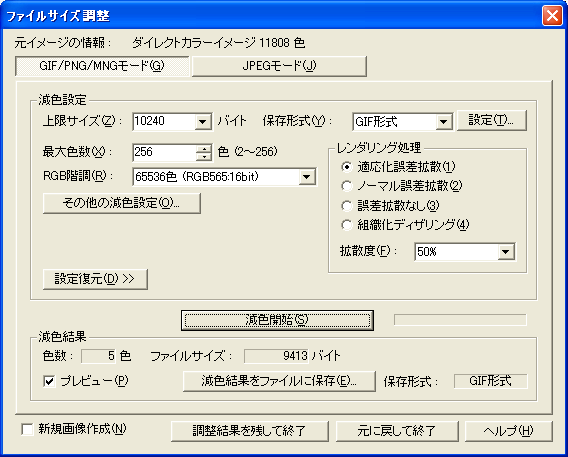The image size is (568, 457).
Task: Click the 減色開始 button
Action: tap(277, 320)
